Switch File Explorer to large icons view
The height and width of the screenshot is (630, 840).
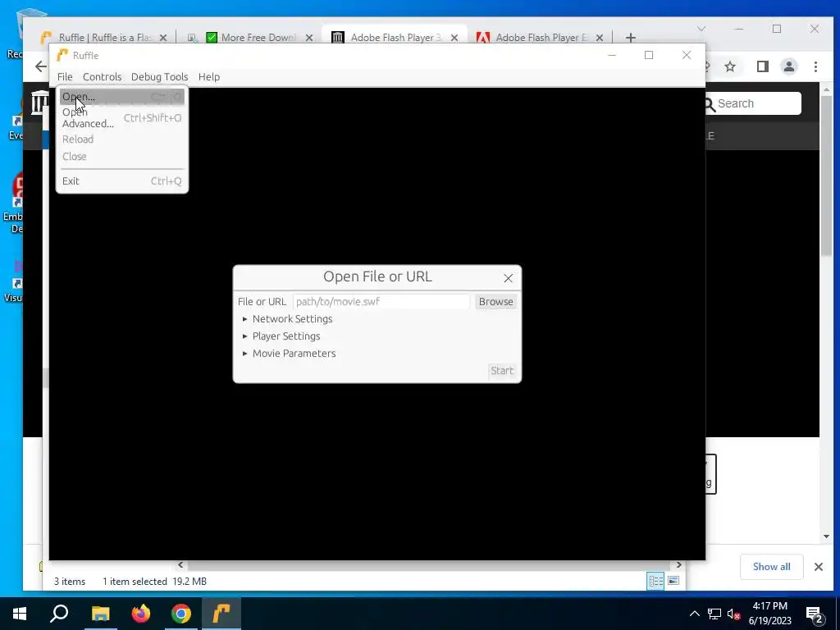coord(673,582)
